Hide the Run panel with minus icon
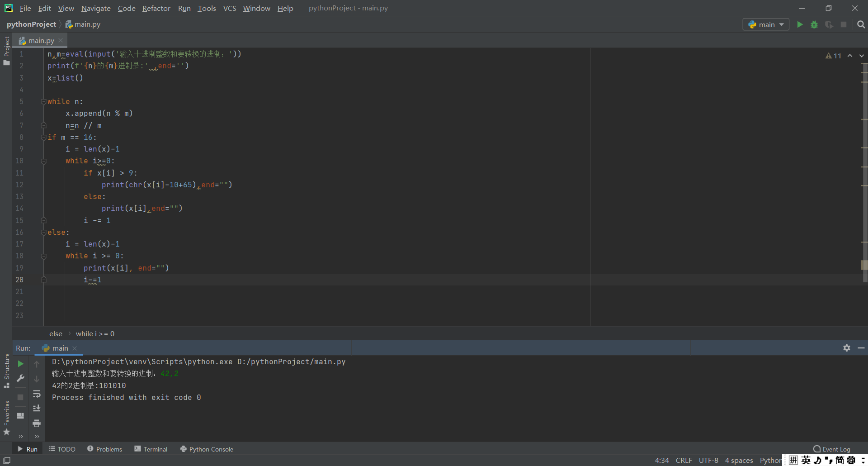Image resolution: width=868 pixels, height=466 pixels. click(861, 348)
